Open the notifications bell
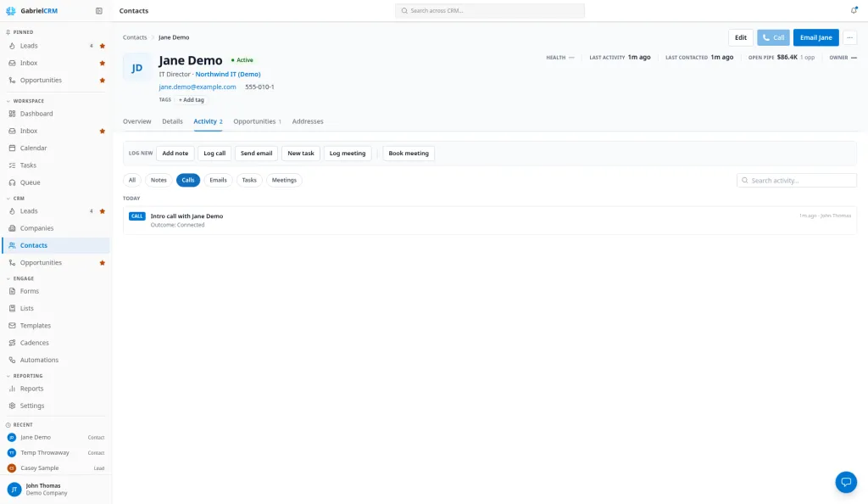The height and width of the screenshot is (504, 868). point(854,10)
